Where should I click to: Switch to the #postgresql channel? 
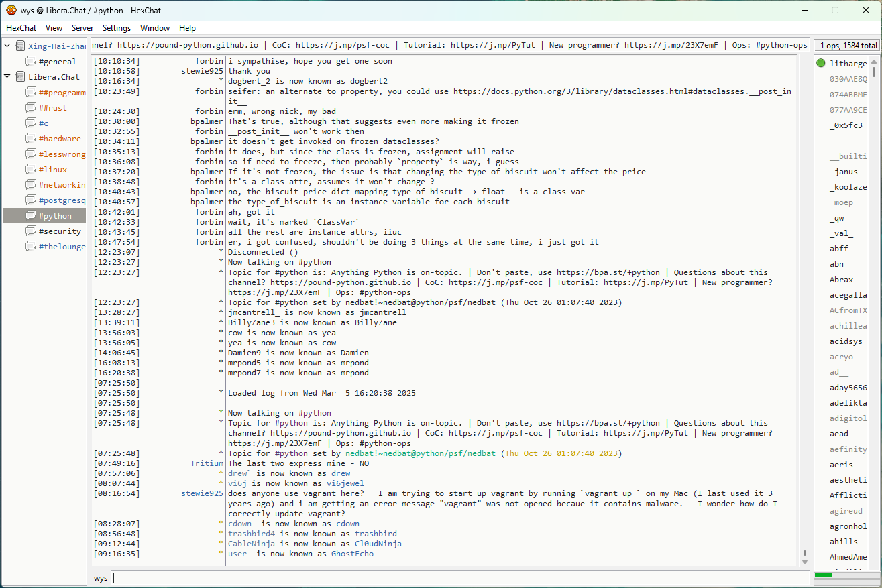click(62, 200)
